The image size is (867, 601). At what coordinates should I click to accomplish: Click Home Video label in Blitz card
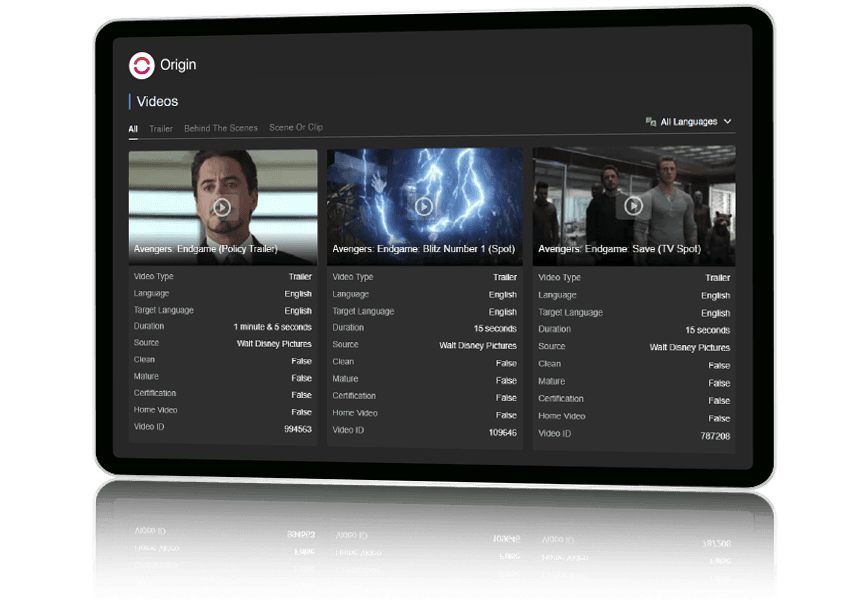[355, 413]
